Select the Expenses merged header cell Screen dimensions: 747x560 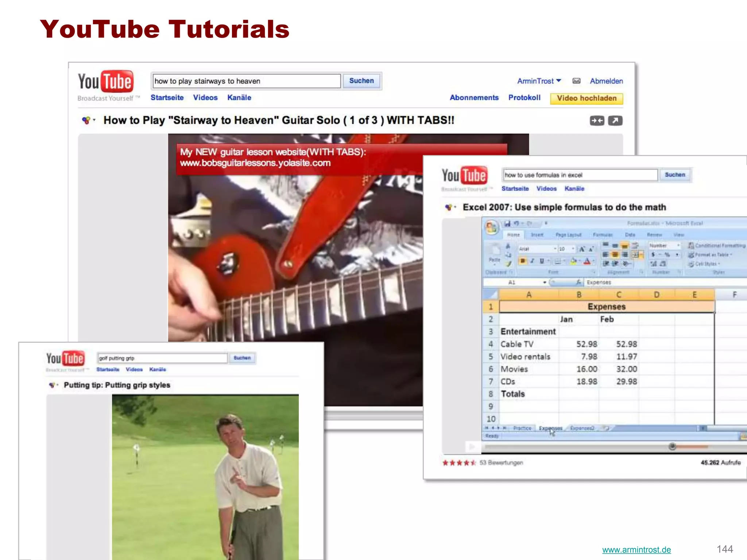607,307
